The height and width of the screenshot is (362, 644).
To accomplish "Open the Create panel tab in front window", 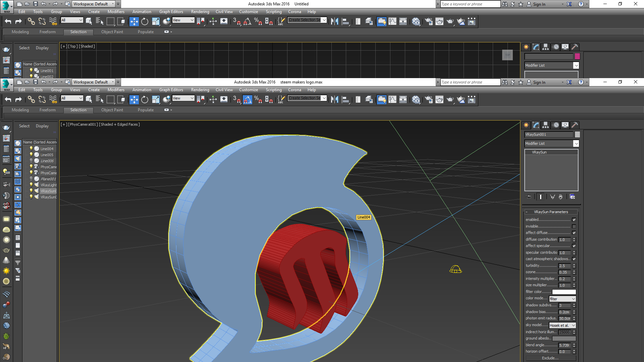I will click(x=526, y=125).
